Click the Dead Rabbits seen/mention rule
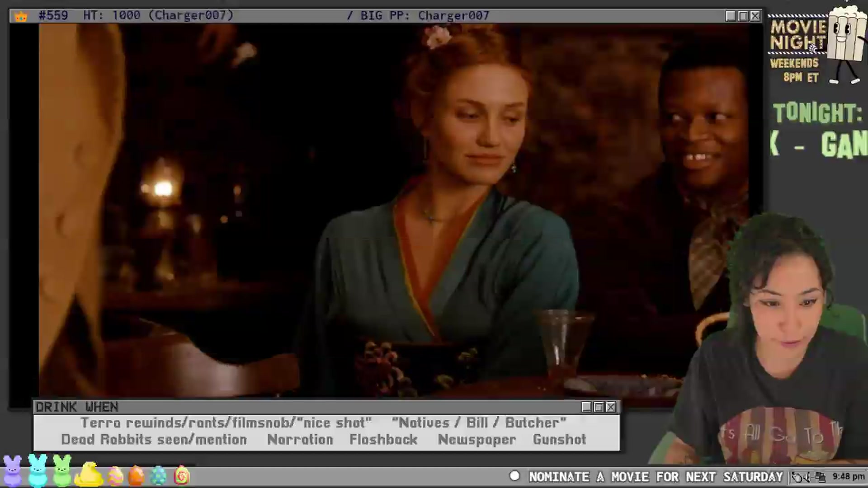This screenshot has height=488, width=868. click(x=154, y=440)
